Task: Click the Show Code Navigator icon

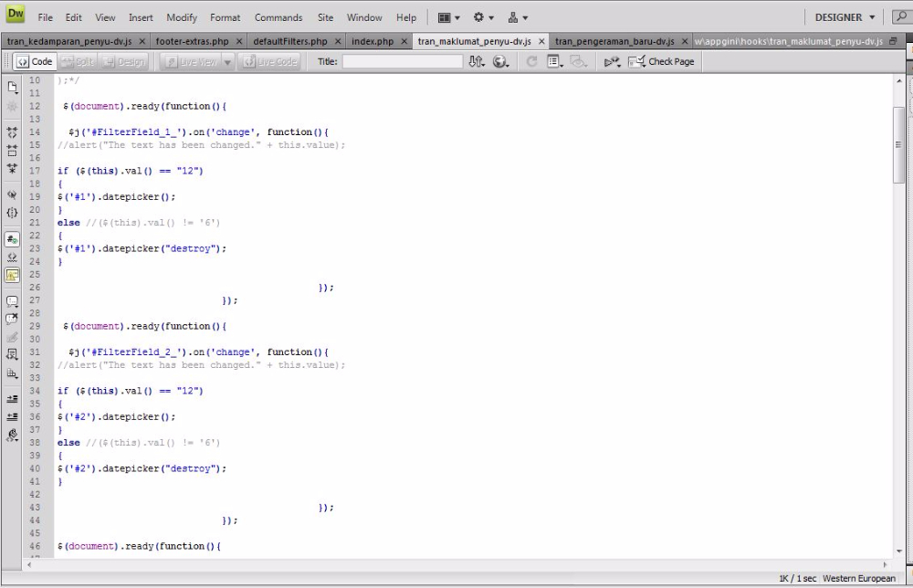Action: pos(12,107)
